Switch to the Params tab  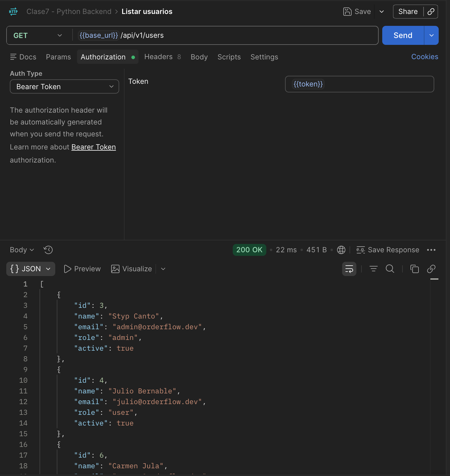(59, 57)
